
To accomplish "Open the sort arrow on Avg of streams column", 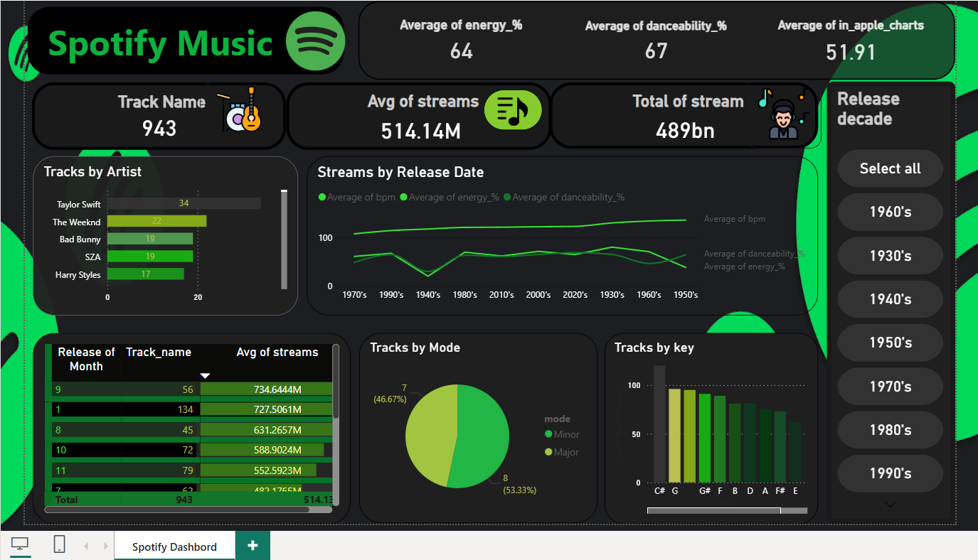I will [x=205, y=375].
